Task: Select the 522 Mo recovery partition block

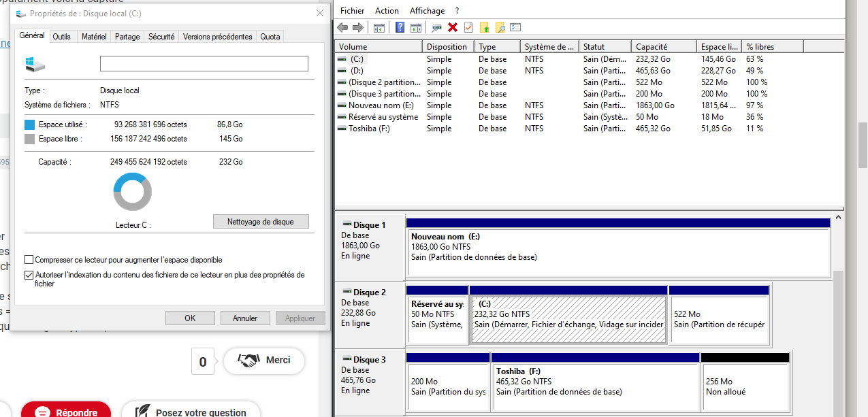Action: click(x=719, y=319)
